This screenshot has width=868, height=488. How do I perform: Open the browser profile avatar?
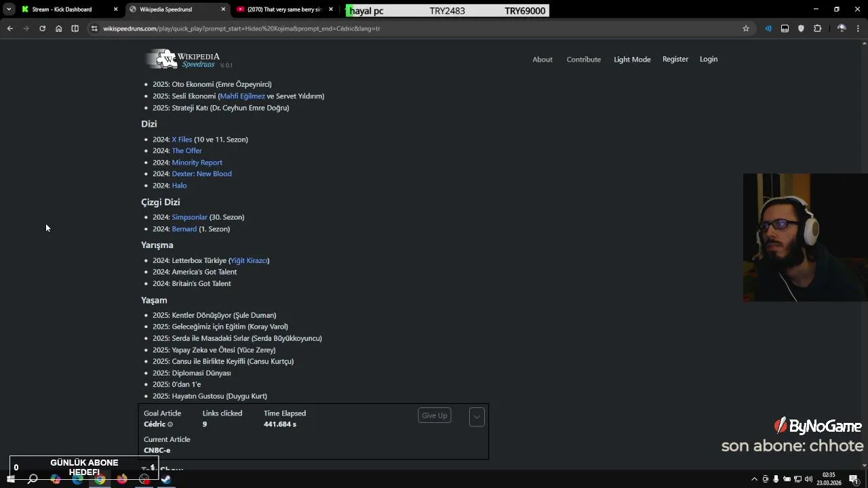842,28
